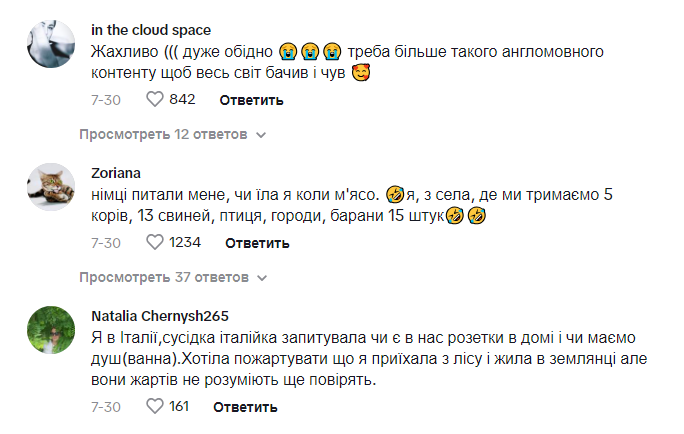684x434 pixels.
Task: Click the 7-30 date on Natalia's comment
Action: click(105, 407)
